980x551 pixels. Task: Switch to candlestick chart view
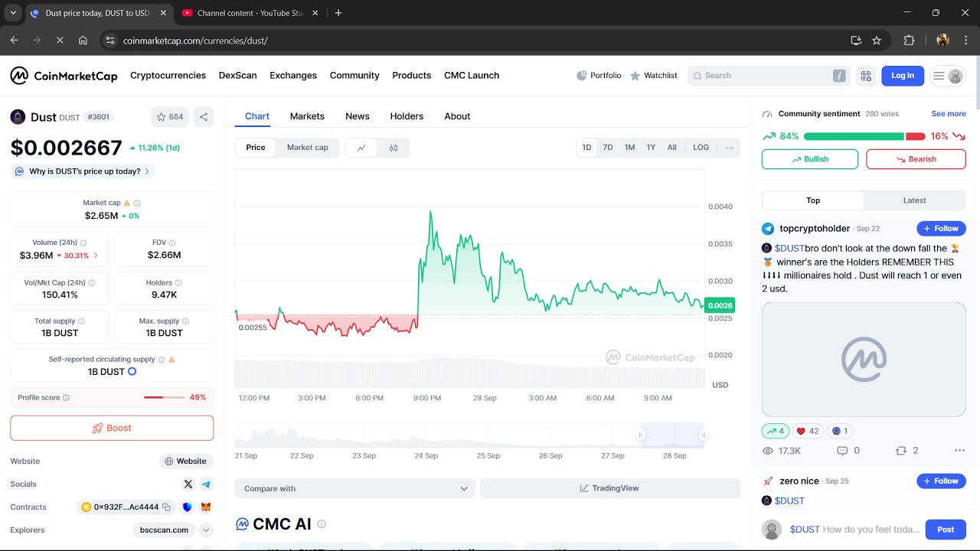[x=394, y=148]
